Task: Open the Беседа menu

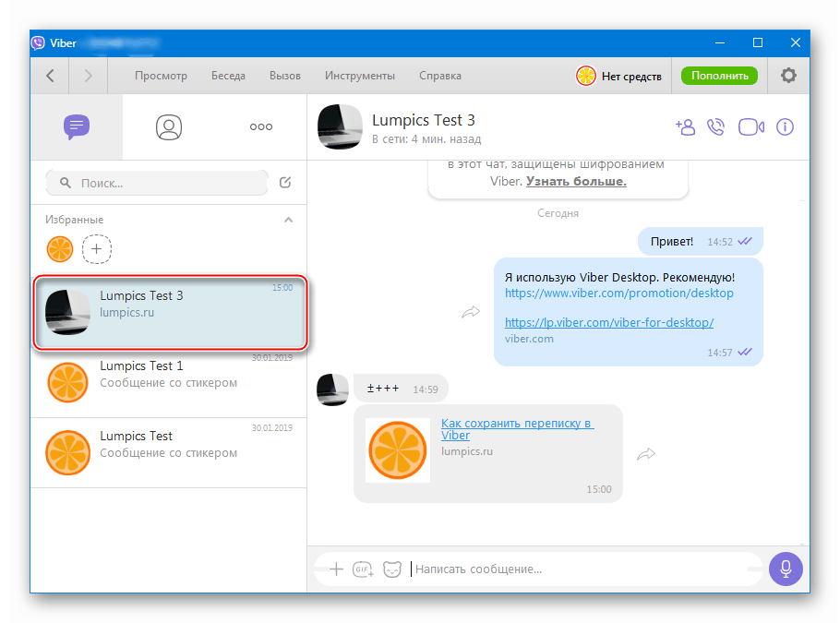Action: (228, 76)
